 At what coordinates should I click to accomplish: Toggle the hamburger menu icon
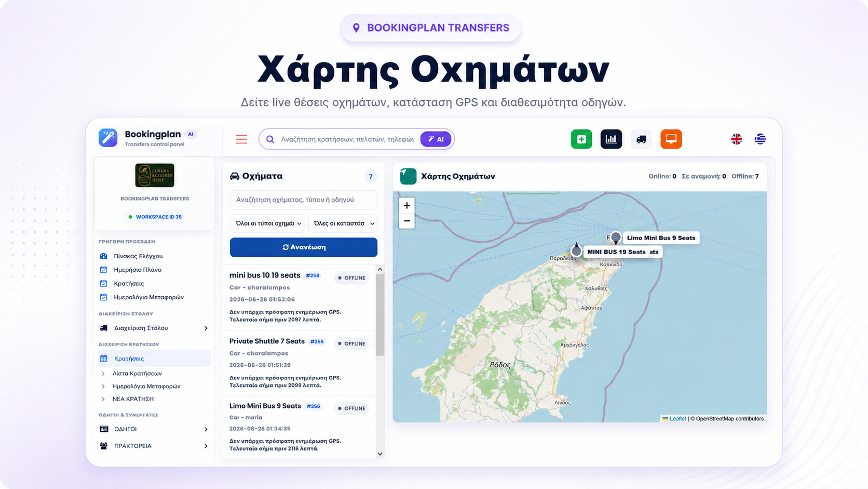(x=241, y=139)
